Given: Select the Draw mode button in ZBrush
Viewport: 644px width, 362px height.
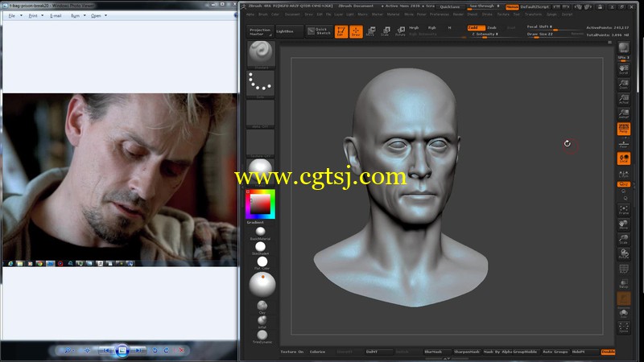Looking at the screenshot, I should click(356, 31).
